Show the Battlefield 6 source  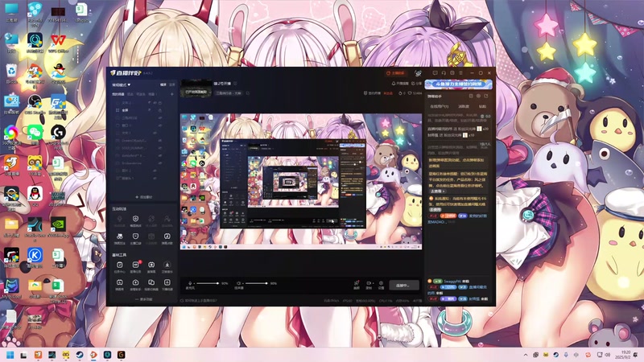[x=159, y=155]
